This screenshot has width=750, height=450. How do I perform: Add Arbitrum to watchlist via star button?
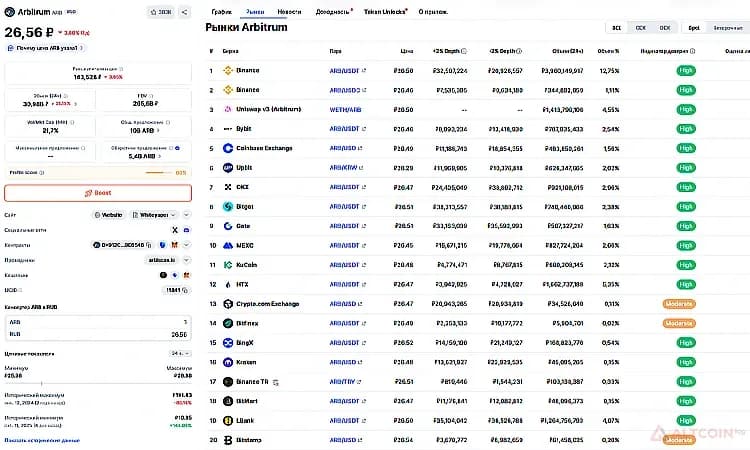161,12
